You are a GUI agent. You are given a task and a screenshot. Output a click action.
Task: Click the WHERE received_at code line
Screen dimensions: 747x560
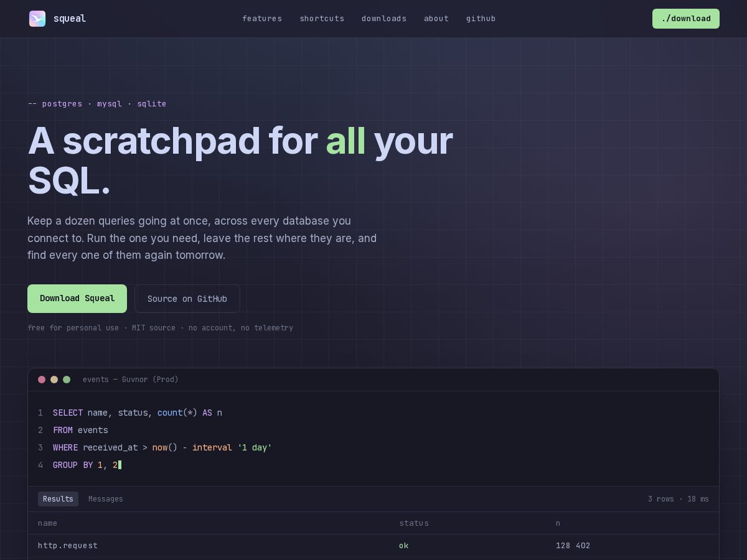[162, 447]
